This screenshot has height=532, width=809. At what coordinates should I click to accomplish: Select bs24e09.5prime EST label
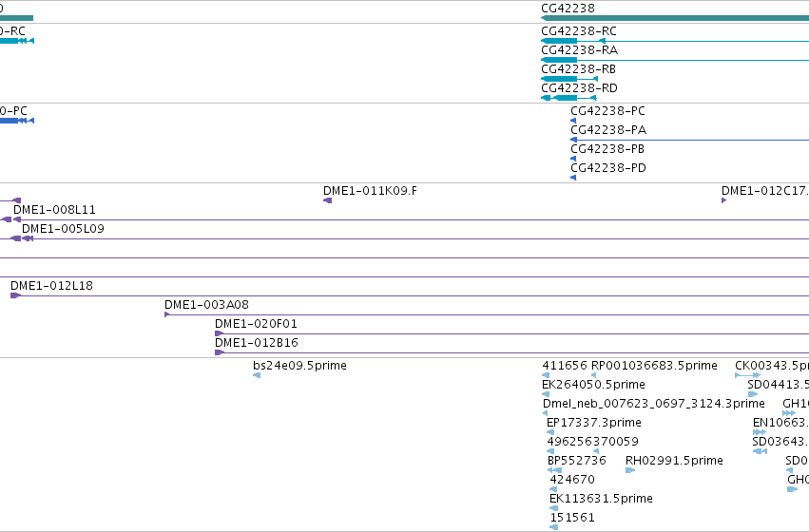[x=299, y=366]
